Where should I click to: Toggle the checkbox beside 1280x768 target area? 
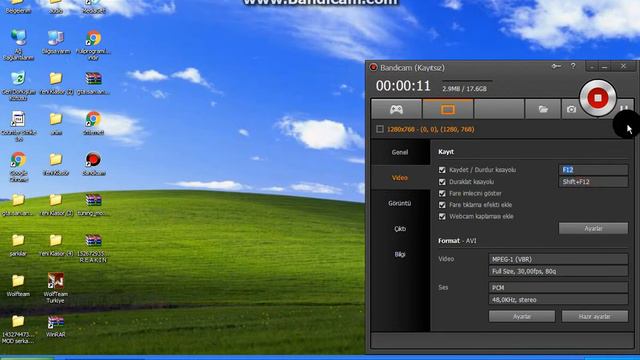pos(380,129)
